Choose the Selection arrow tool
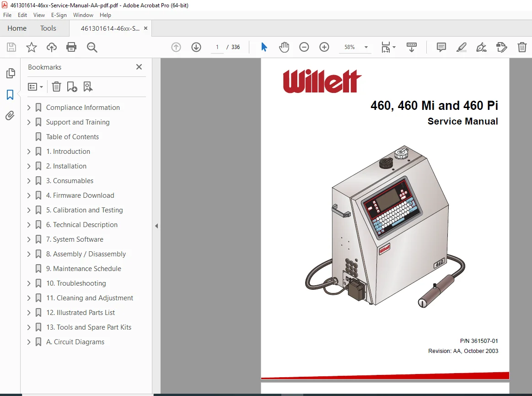532x396 pixels. [264, 47]
